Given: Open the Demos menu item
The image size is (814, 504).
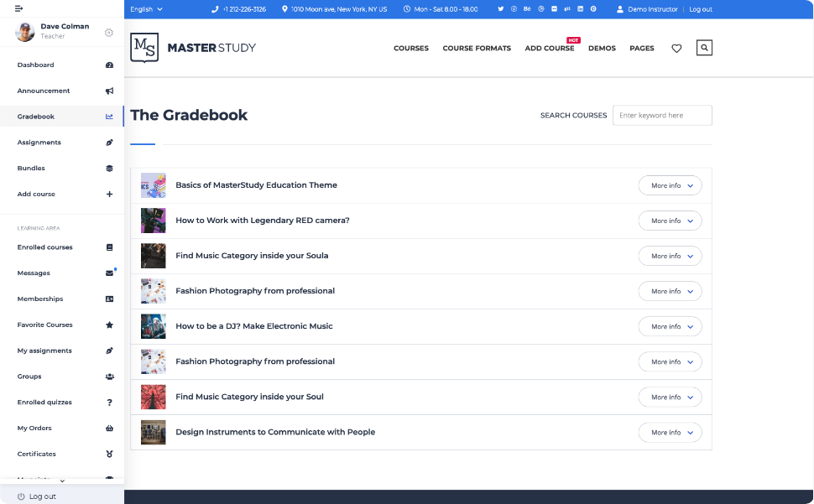Looking at the screenshot, I should [602, 49].
